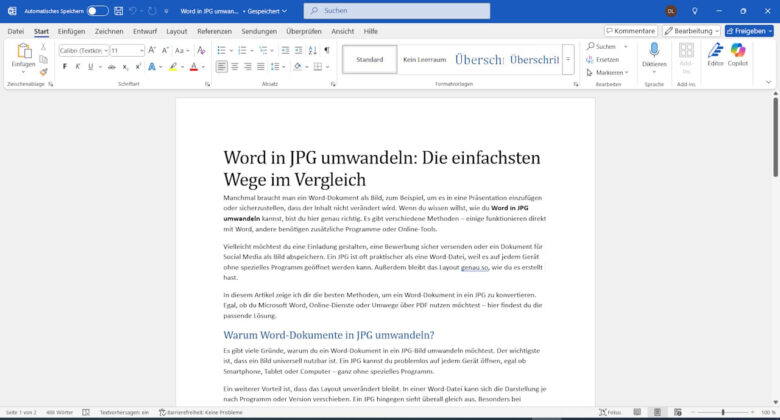Switch to read mode view in status bar
The height and width of the screenshot is (420, 780).
637,412
